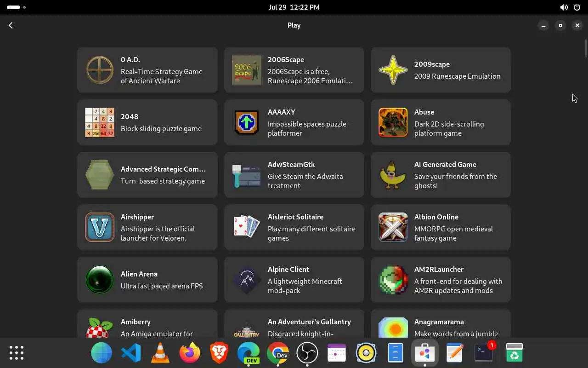Open the power menu in top bar
Image resolution: width=588 pixels, height=368 pixels.
point(577,7)
